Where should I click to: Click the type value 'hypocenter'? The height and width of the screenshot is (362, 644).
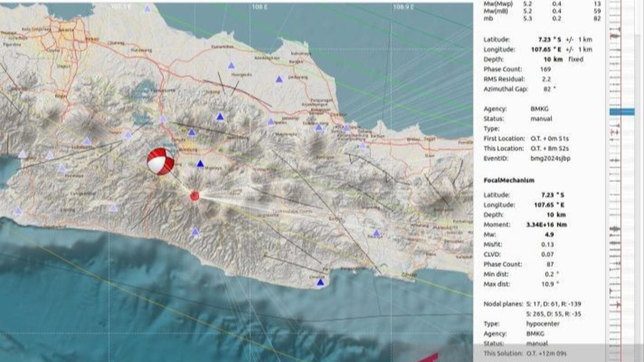click(542, 324)
